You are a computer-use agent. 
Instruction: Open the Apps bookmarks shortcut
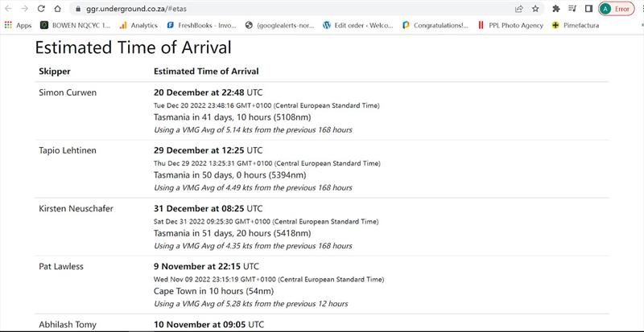coord(18,26)
